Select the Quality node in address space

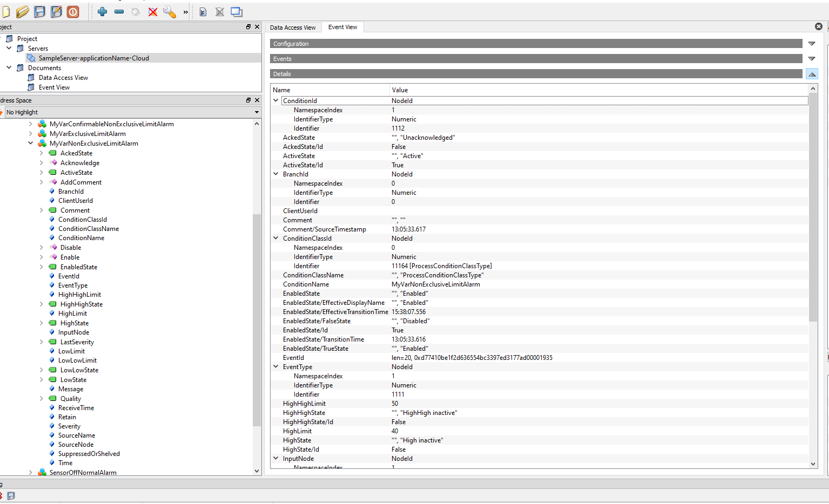click(x=71, y=399)
